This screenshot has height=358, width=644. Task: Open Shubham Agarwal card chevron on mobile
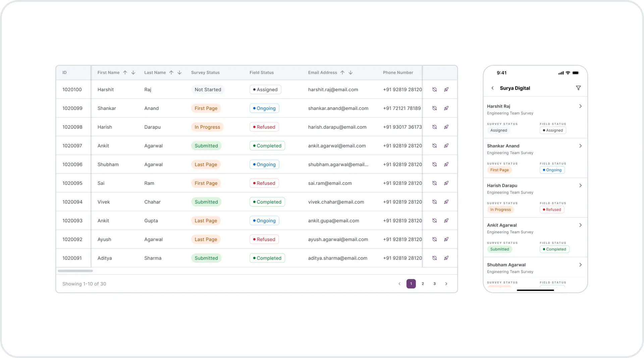click(580, 265)
